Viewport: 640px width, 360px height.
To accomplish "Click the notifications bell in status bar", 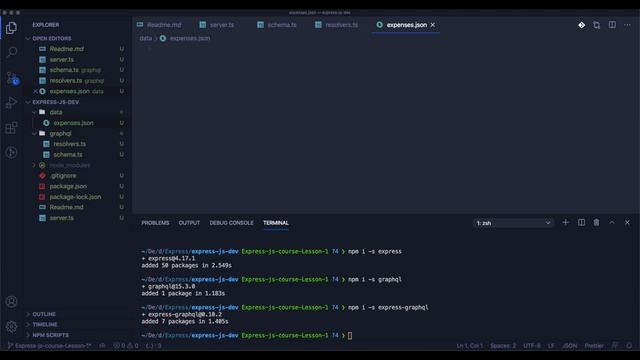I will tap(629, 345).
